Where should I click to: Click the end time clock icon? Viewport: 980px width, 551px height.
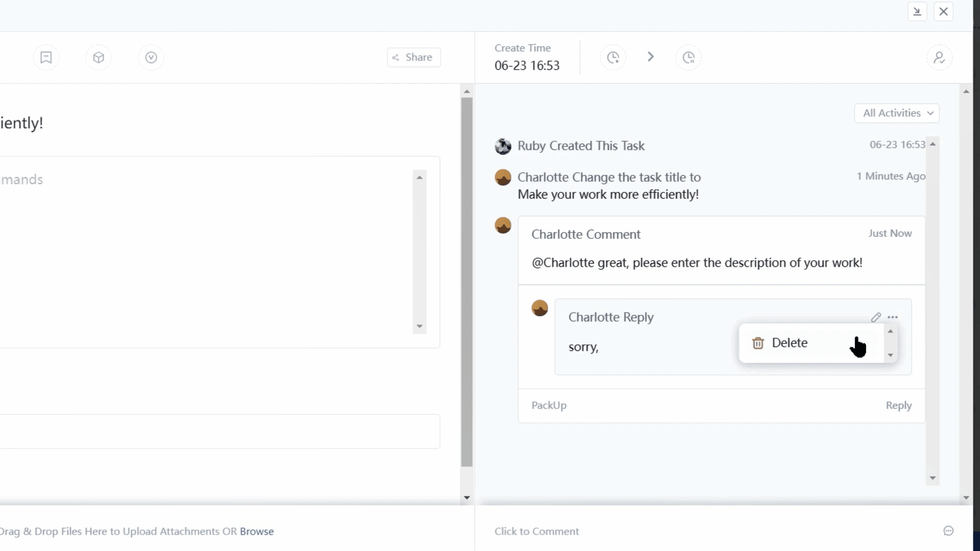click(689, 57)
